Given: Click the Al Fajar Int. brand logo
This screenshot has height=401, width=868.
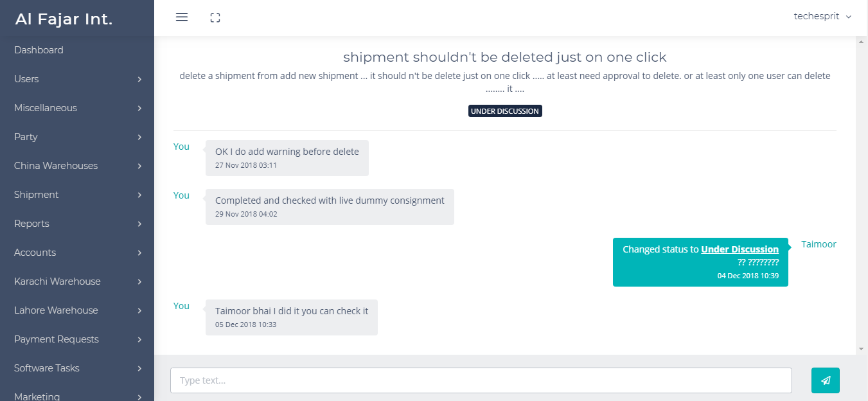Looking at the screenshot, I should coord(64,19).
